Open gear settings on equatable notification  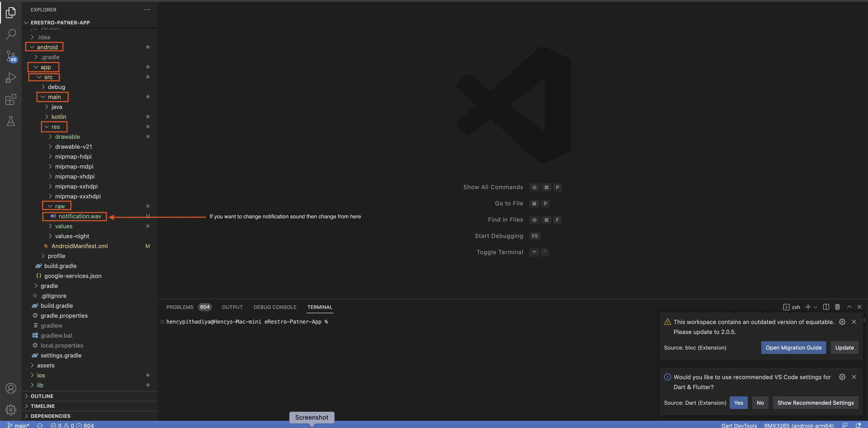[842, 322]
